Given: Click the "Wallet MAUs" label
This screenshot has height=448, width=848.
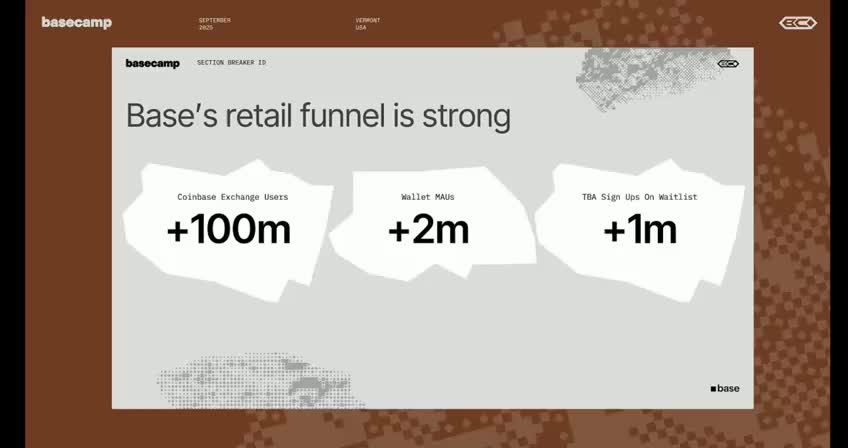Looking at the screenshot, I should click(428, 197).
